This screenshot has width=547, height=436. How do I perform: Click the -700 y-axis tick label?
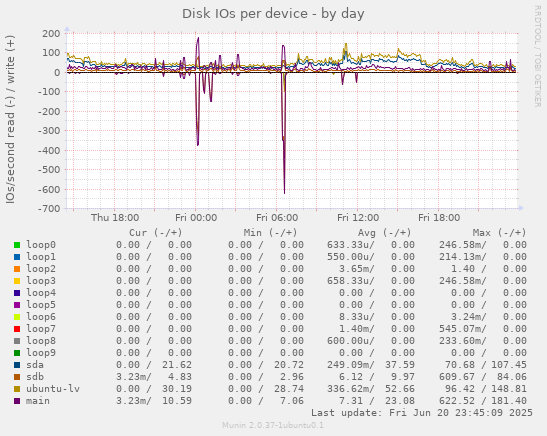[x=48, y=209]
